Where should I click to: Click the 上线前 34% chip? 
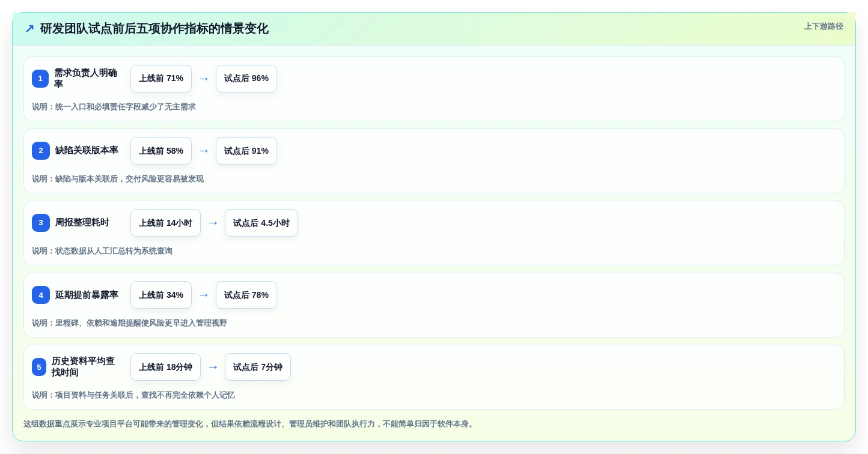coord(161,295)
